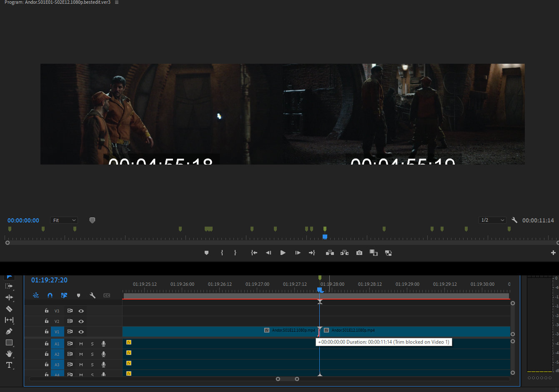Add Marker from timeline header

click(x=78, y=295)
